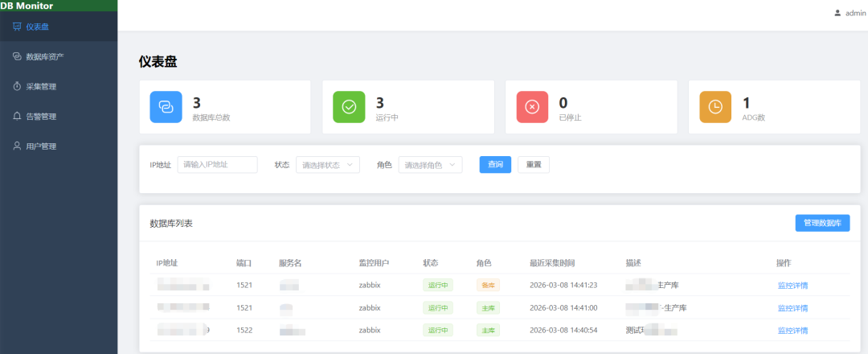
Task: Open the 请选择角色 role dropdown
Action: coord(430,165)
